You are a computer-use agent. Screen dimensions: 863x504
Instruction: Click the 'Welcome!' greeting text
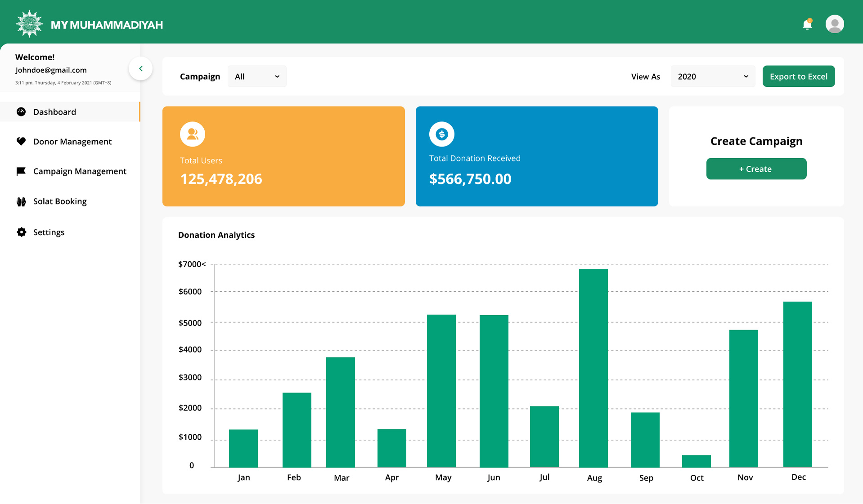click(35, 57)
